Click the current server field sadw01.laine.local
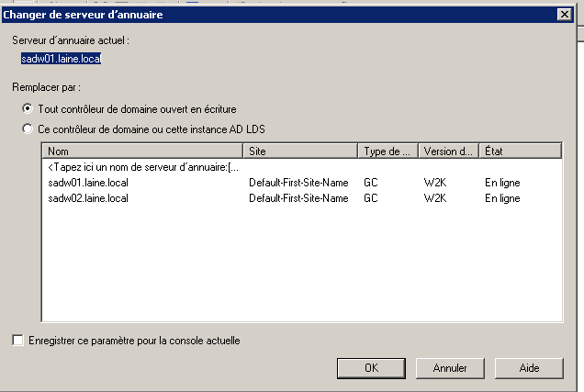This screenshot has width=584, height=392. pos(62,59)
